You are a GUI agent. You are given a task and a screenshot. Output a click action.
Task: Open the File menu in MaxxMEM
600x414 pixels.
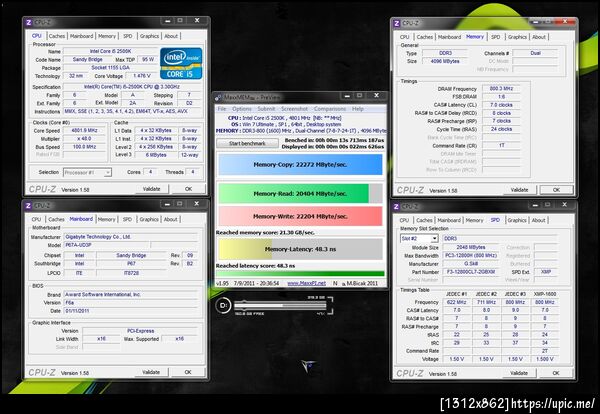click(x=222, y=109)
